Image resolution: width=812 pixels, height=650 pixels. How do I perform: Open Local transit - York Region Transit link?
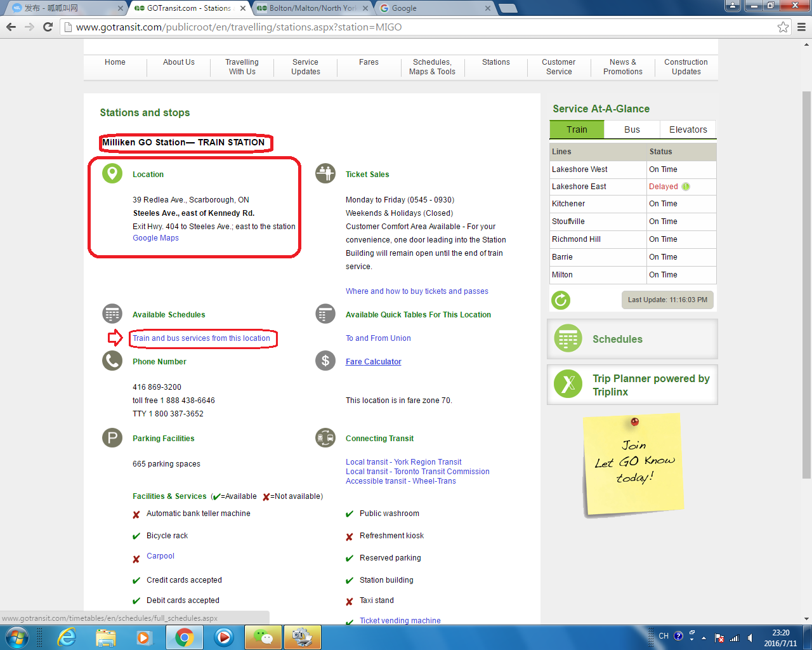[403, 462]
